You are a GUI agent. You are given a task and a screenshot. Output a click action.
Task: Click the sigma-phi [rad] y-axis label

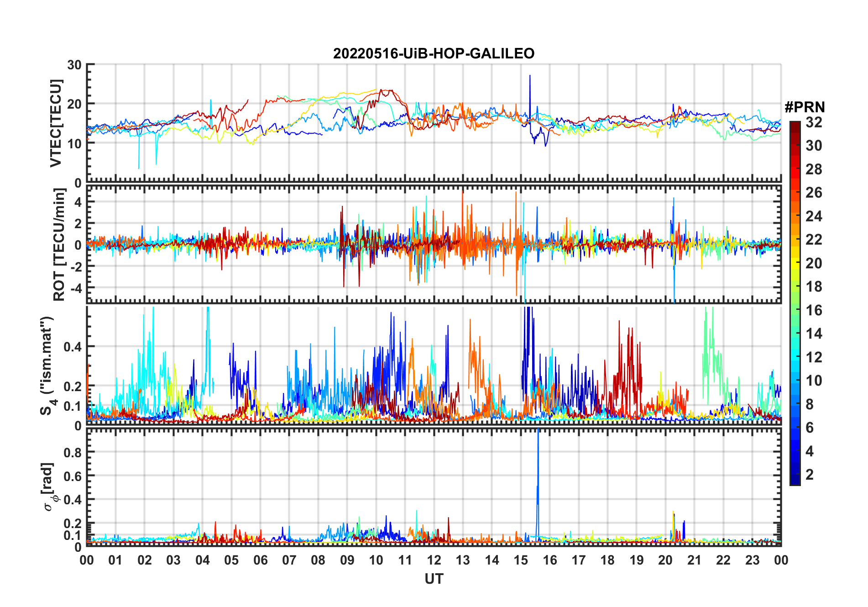[48, 487]
